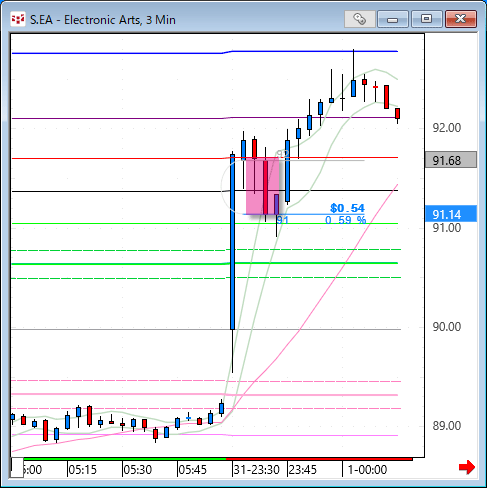This screenshot has height=488, width=487.
Task: Click the 91.14 blue price label
Action: [451, 214]
